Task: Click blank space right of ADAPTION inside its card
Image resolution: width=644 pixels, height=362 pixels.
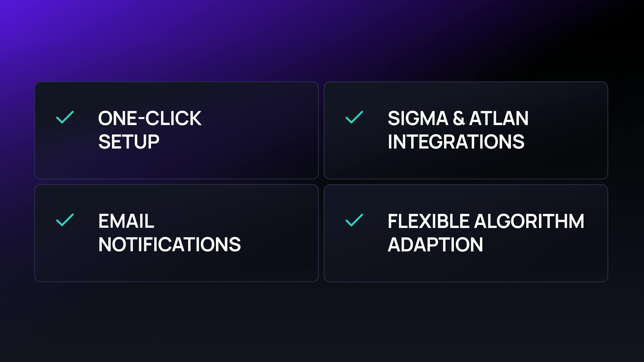Action: 545,245
